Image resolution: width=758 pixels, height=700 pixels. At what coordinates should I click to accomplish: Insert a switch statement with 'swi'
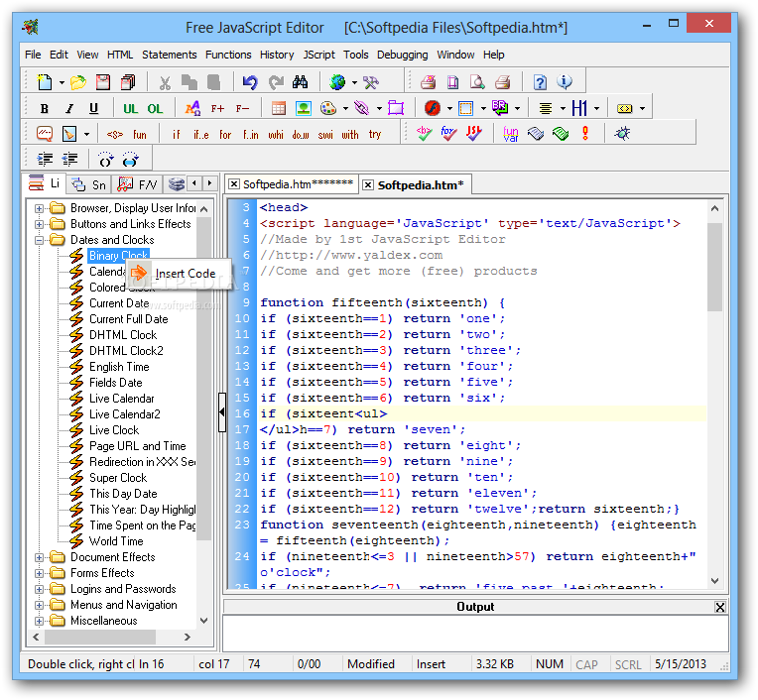(x=325, y=135)
